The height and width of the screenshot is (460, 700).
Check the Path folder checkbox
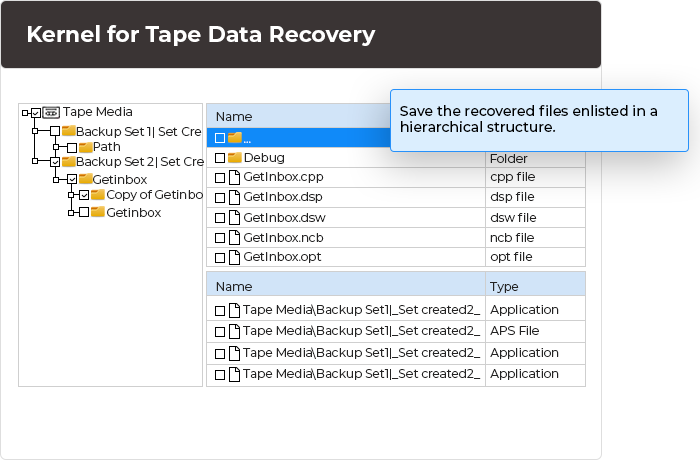72,147
